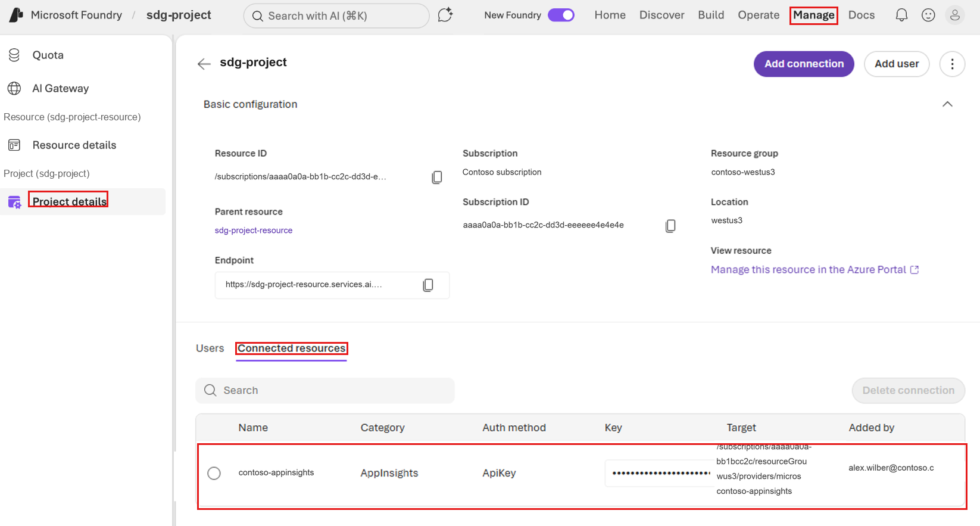Image resolution: width=980 pixels, height=526 pixels.
Task: Focus the Search with AI box
Action: pyautogui.click(x=336, y=15)
